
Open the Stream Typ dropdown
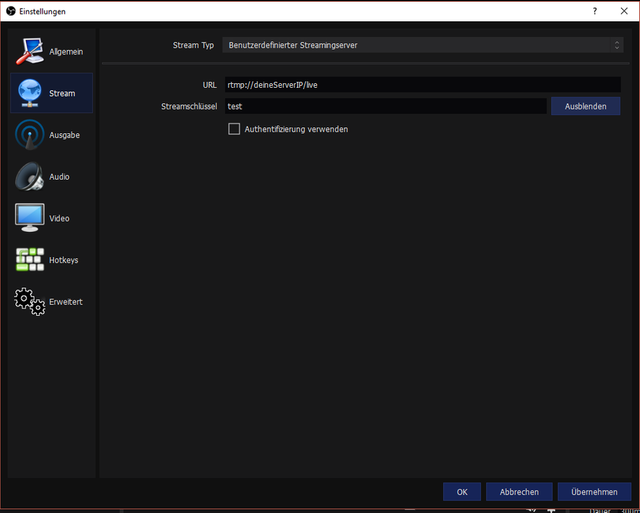[x=423, y=45]
